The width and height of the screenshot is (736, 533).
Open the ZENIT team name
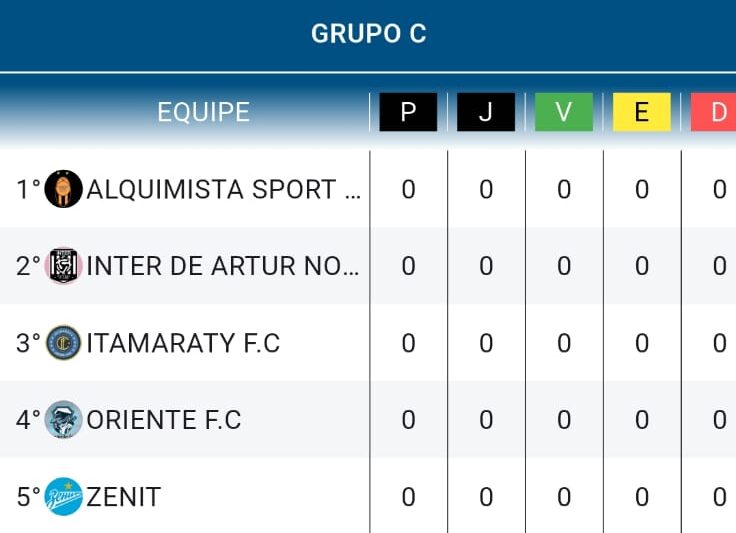[x=123, y=497]
